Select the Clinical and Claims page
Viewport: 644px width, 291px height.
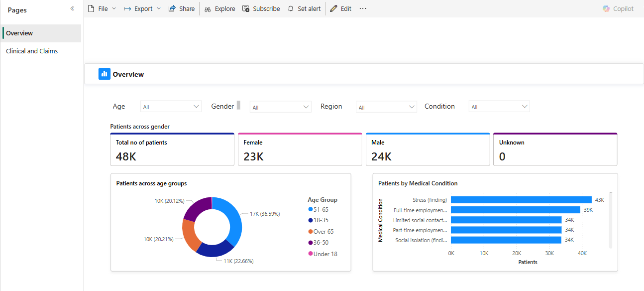tap(41, 51)
